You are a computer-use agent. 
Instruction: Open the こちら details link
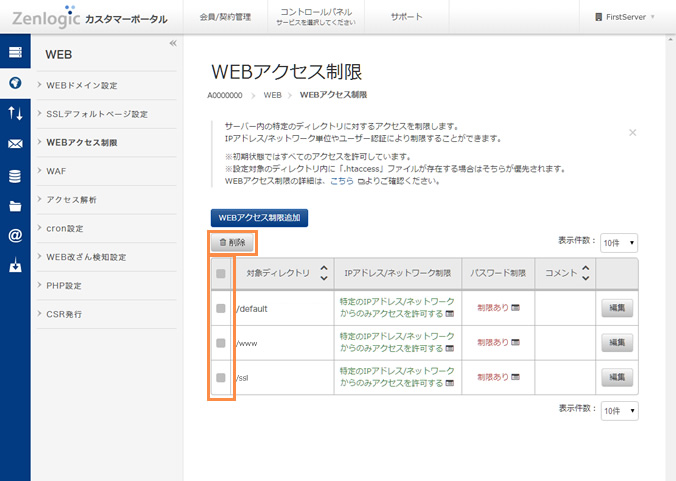point(342,181)
